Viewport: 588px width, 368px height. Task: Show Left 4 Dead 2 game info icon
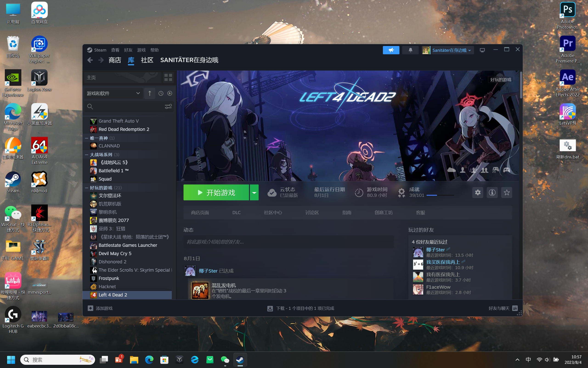492,193
